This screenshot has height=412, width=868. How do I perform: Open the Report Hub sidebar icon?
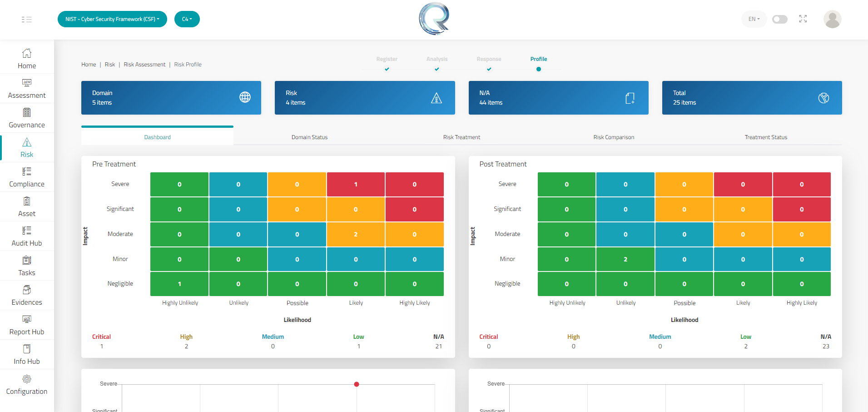point(27,319)
